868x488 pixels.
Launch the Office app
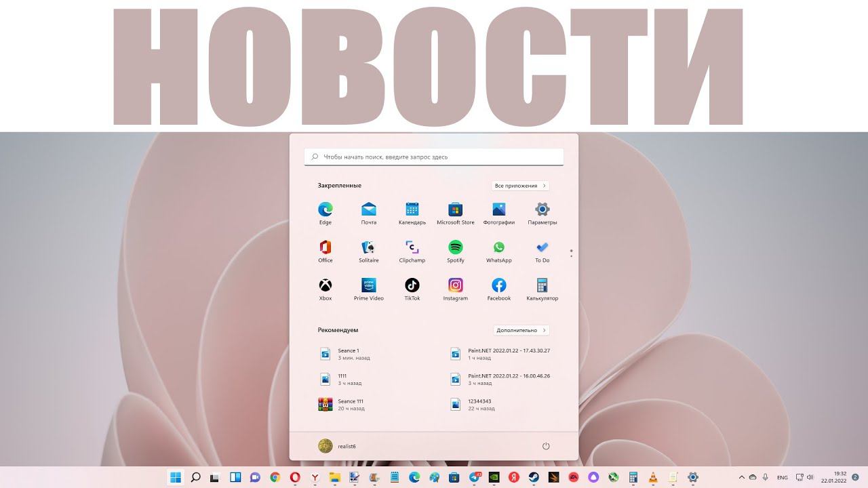pyautogui.click(x=325, y=251)
